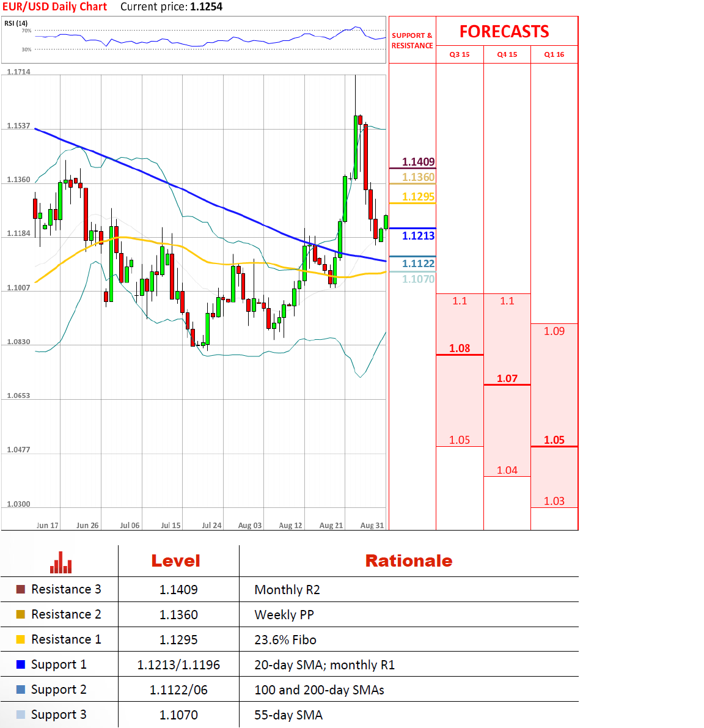Click the RSI (14) indicator label
This screenshot has width=704, height=728.
pos(16,23)
